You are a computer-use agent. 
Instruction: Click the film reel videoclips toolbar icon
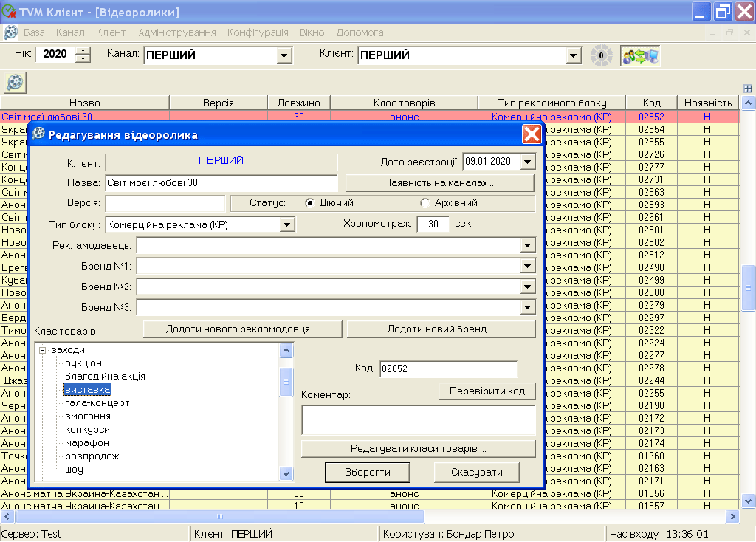click(15, 81)
